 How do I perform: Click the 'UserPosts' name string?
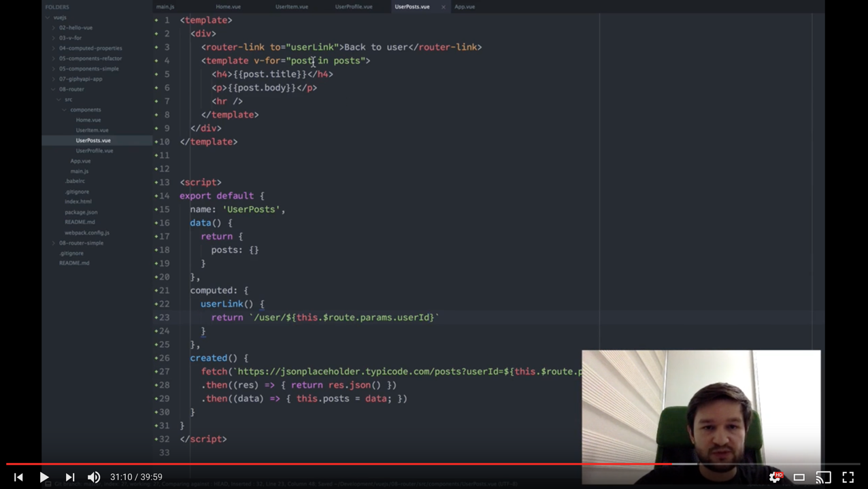[251, 209]
